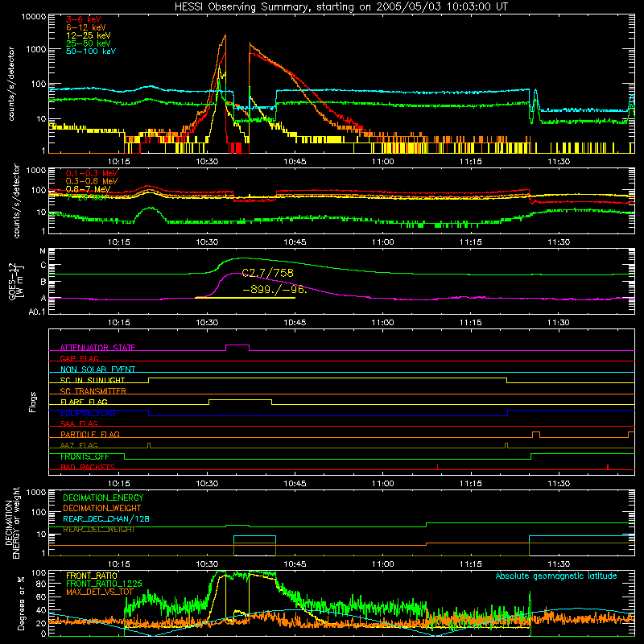Click the ATTENUATOR_STATE flag label

(97, 348)
